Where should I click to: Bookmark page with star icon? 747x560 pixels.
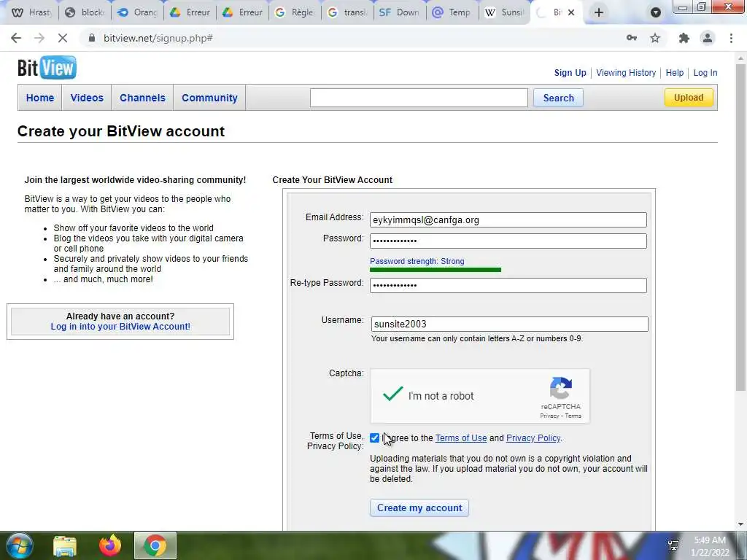pyautogui.click(x=655, y=38)
